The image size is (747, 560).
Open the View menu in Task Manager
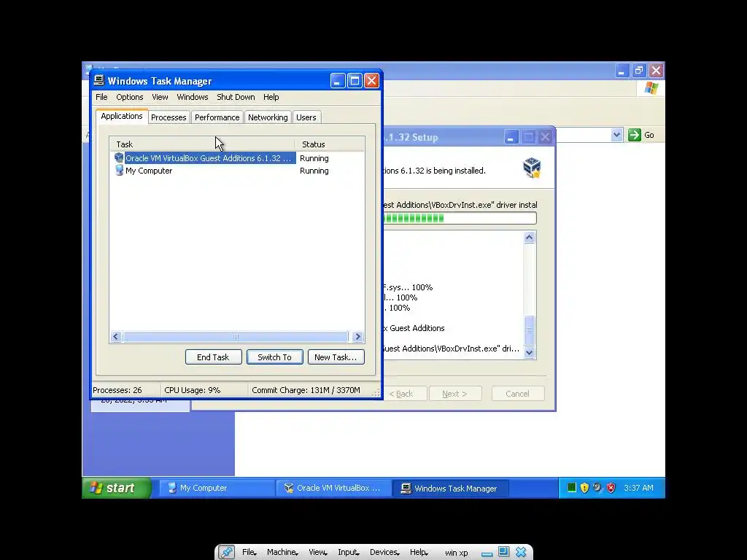coord(160,97)
